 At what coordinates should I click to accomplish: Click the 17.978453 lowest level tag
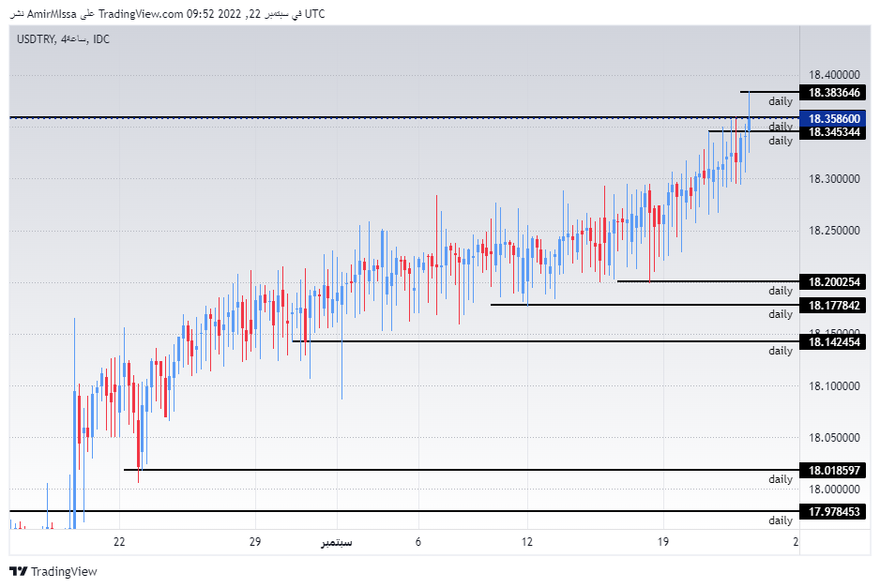pyautogui.click(x=834, y=510)
